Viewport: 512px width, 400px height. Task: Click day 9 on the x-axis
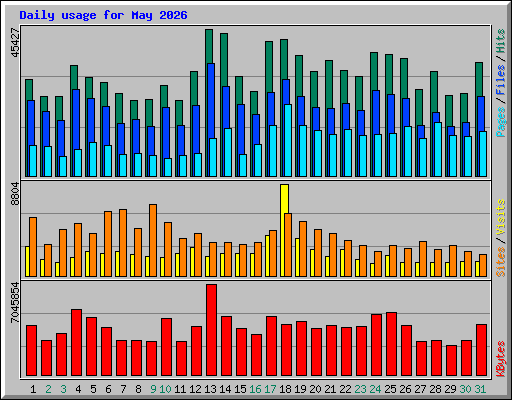pyautogui.click(x=153, y=389)
